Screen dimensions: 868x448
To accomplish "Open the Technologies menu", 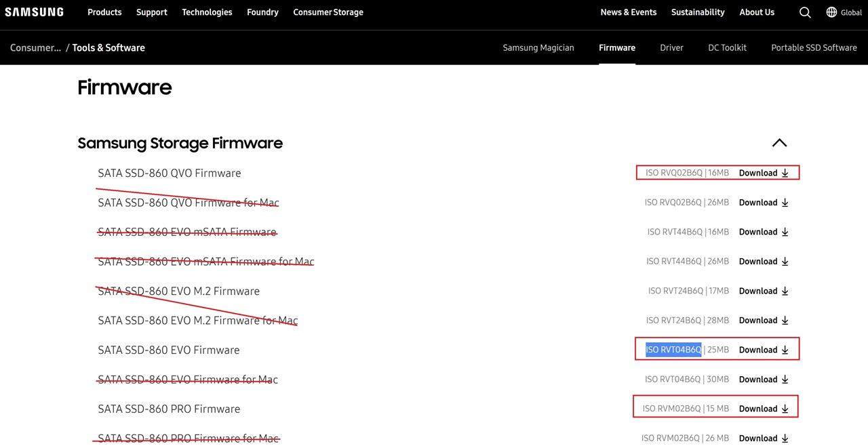I will [207, 12].
